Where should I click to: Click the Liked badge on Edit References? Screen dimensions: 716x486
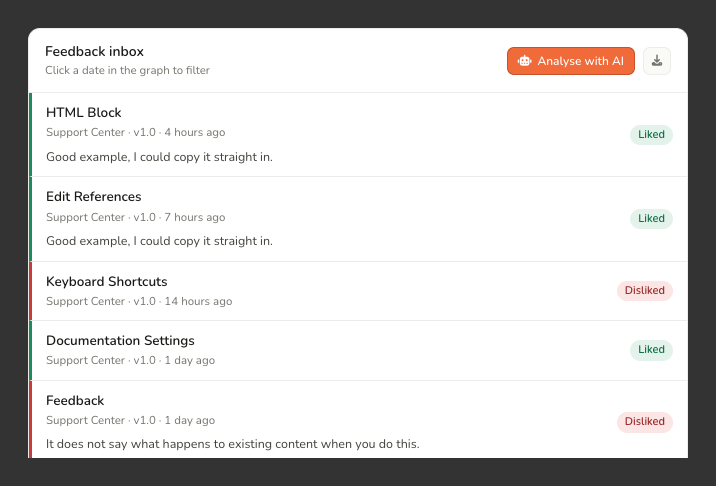click(651, 218)
